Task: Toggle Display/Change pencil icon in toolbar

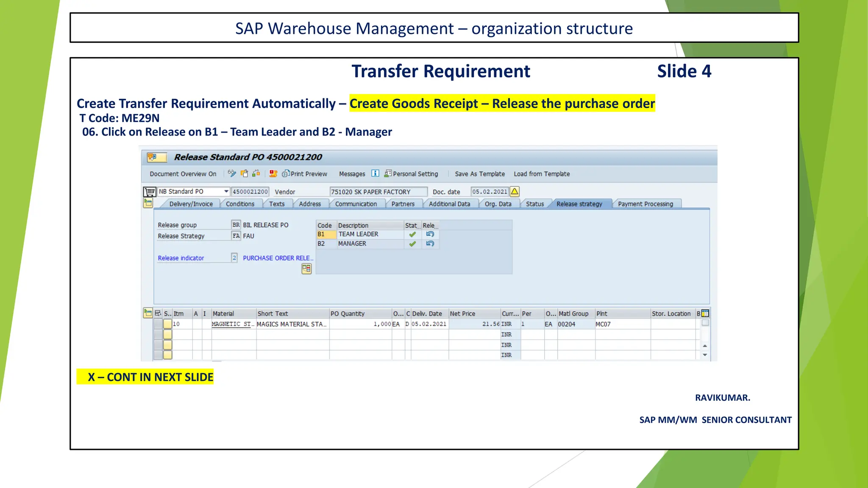Action: (232, 173)
